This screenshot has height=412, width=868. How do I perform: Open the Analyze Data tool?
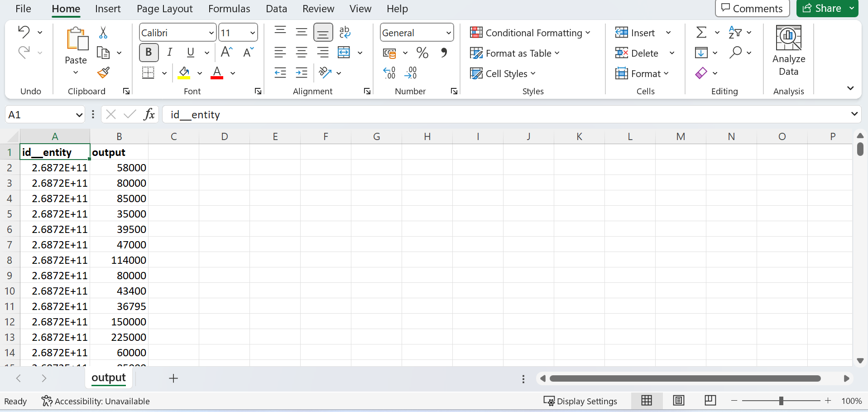788,51
